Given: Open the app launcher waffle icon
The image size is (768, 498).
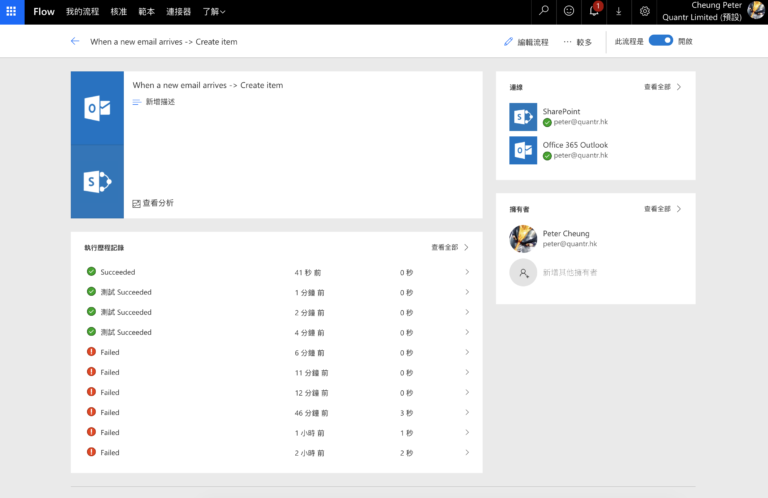Looking at the screenshot, I should point(11,11).
